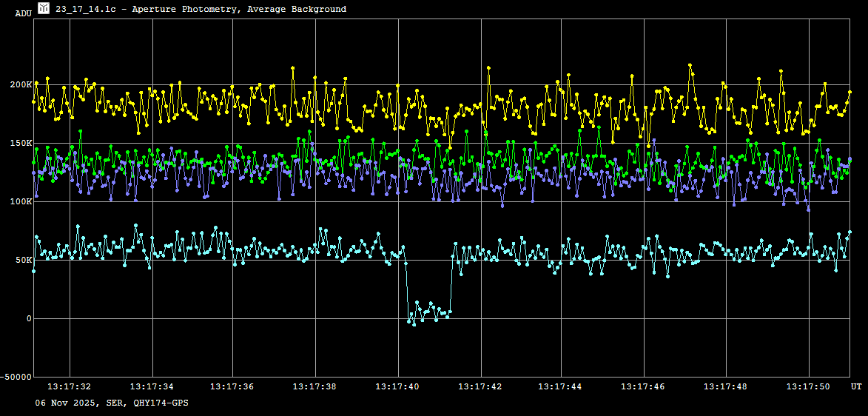This screenshot has height=416, width=868.
Task: Click the 13:17:50 time axis label
Action: [808, 386]
